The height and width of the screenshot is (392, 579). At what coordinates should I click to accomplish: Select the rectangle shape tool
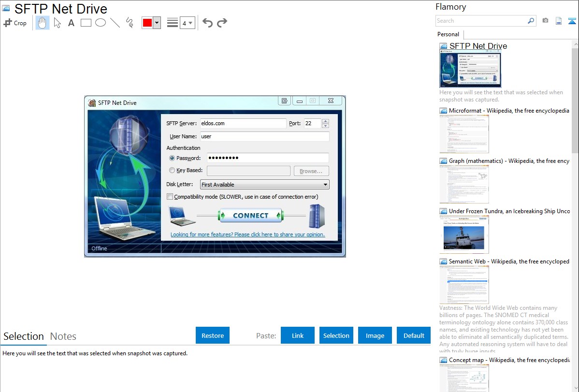(x=86, y=23)
